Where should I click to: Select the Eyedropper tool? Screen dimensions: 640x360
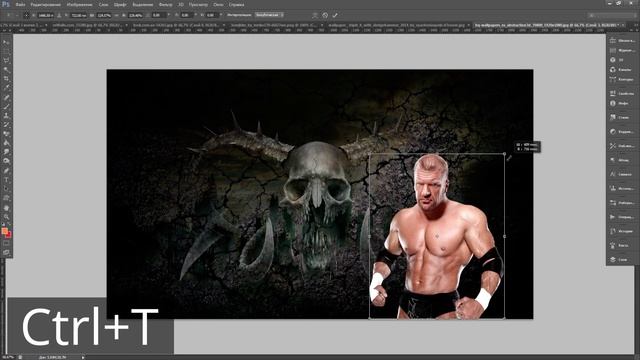pyautogui.click(x=6, y=87)
